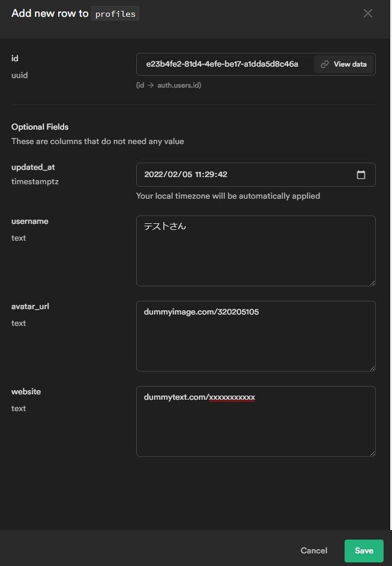Click the profiles table name tag
Screen dimensions: 392x566
point(115,14)
